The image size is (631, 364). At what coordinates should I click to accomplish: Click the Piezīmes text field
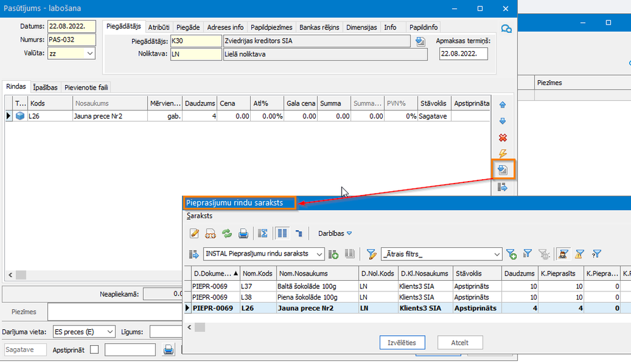pyautogui.click(x=114, y=312)
